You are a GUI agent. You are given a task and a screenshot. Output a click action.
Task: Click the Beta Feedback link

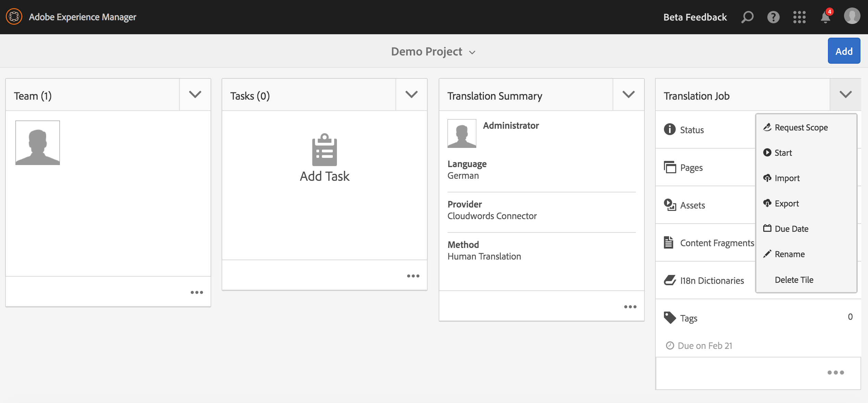tap(695, 17)
